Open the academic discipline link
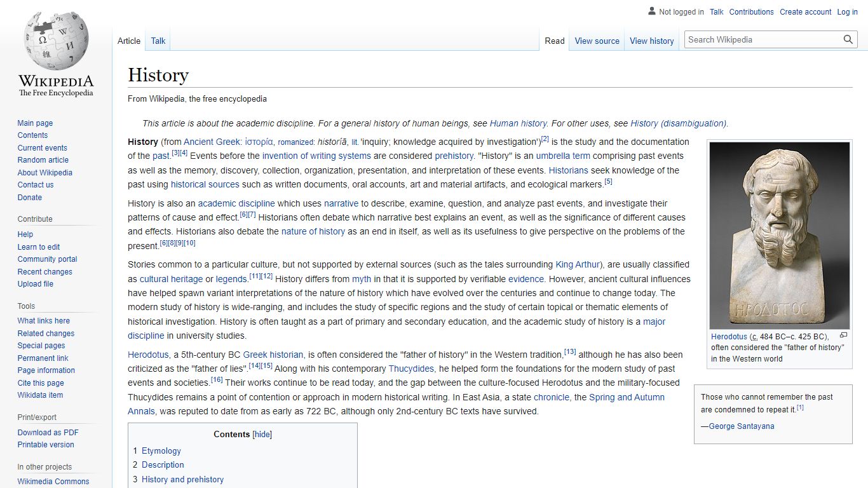Image resolution: width=868 pixels, height=488 pixels. [x=236, y=203]
